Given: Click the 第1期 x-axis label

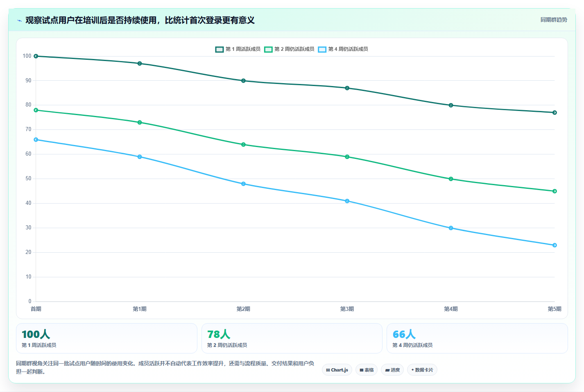Looking at the screenshot, I should 140,309.
